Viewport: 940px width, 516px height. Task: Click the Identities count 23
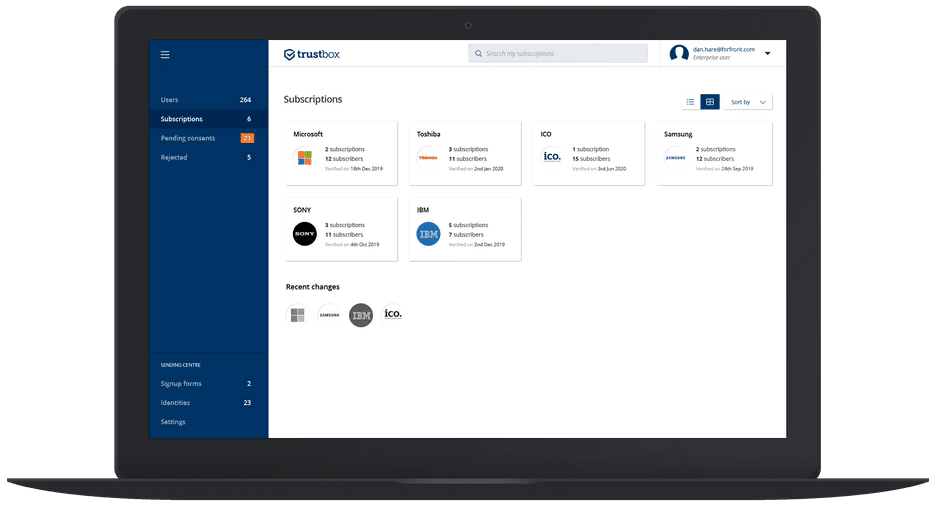pyautogui.click(x=247, y=403)
